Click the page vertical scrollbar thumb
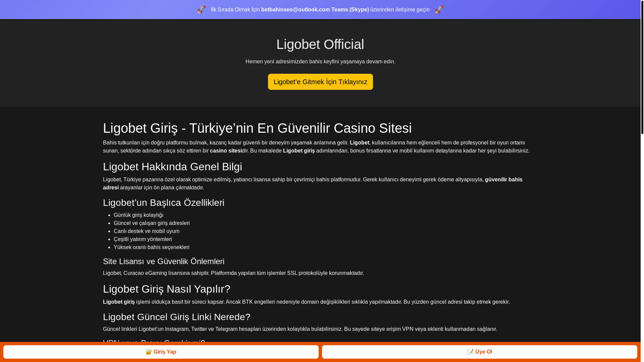The height and width of the screenshot is (362, 644). [x=642, y=67]
